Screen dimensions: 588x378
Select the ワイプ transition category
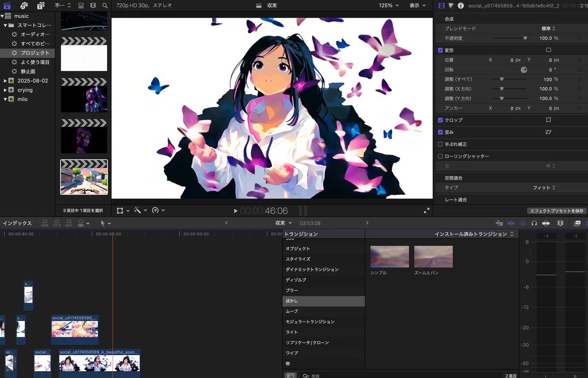(x=323, y=353)
